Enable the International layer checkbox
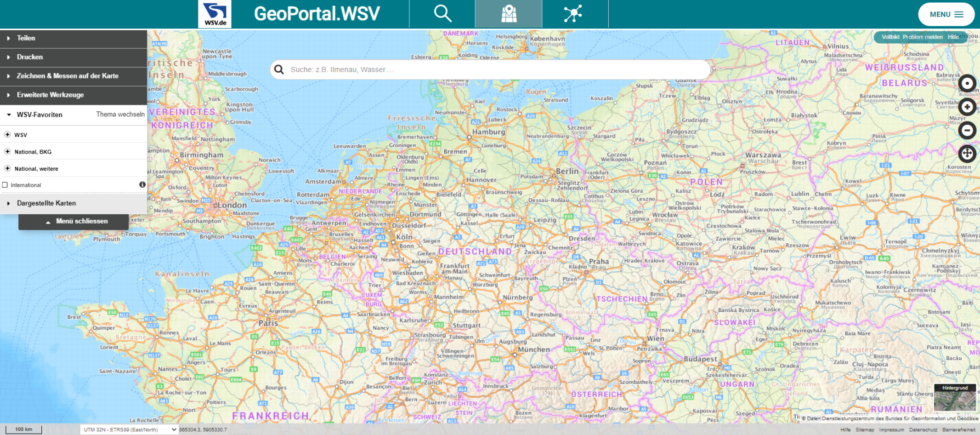 coord(5,185)
